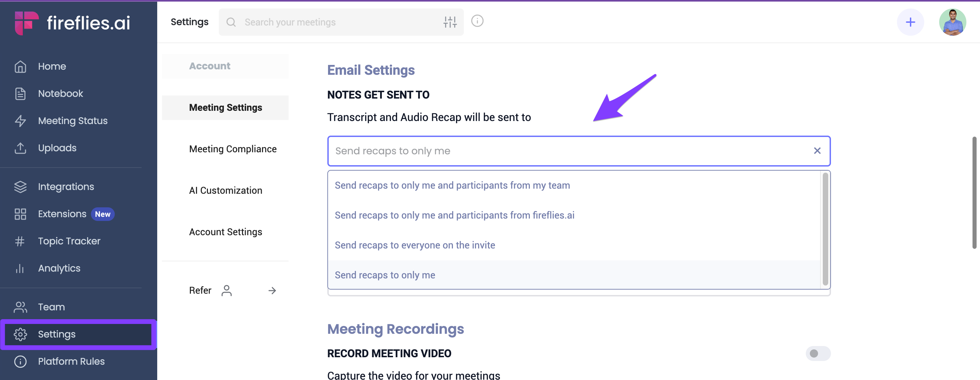Click the plus button in header

pos(910,22)
